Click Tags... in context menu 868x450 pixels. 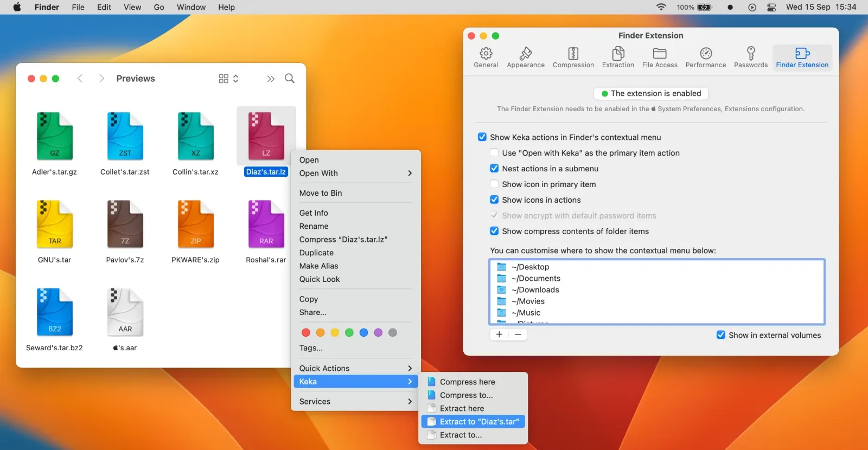[x=356, y=348]
